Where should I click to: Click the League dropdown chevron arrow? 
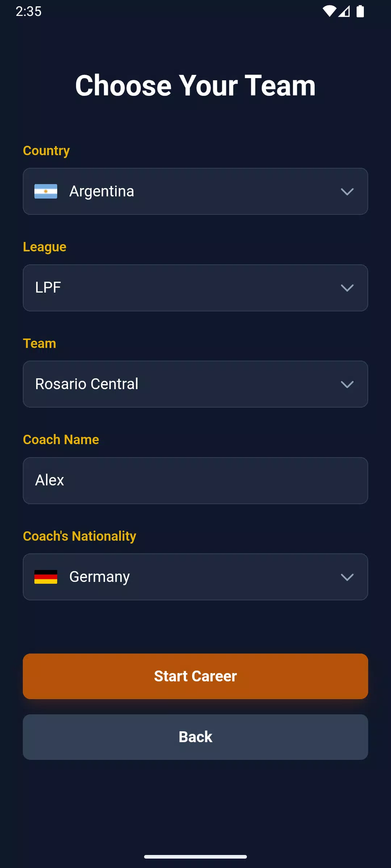coord(347,288)
